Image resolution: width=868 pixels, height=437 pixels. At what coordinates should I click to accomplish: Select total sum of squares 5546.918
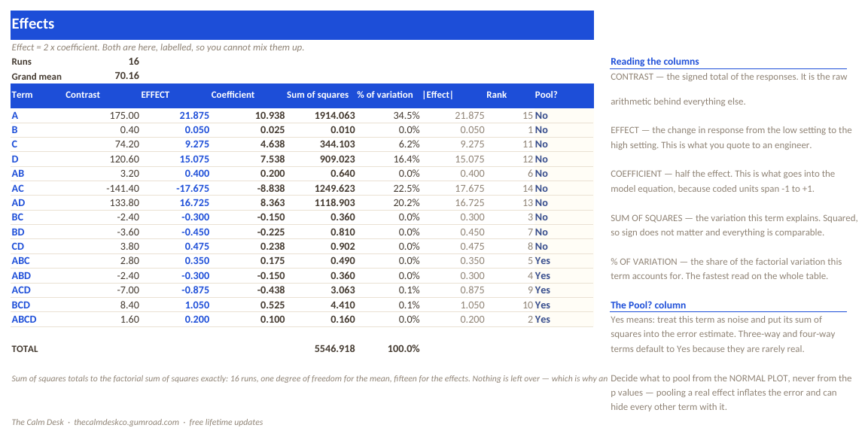coord(334,349)
